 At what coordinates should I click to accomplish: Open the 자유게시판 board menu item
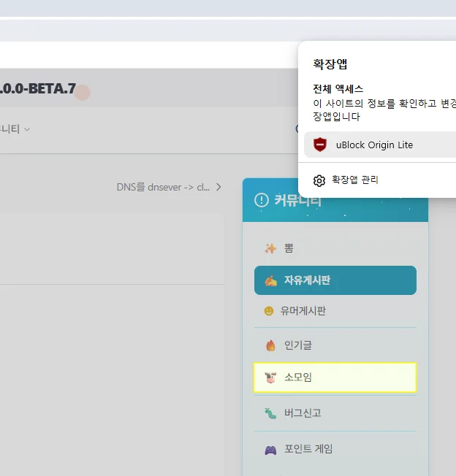335,280
